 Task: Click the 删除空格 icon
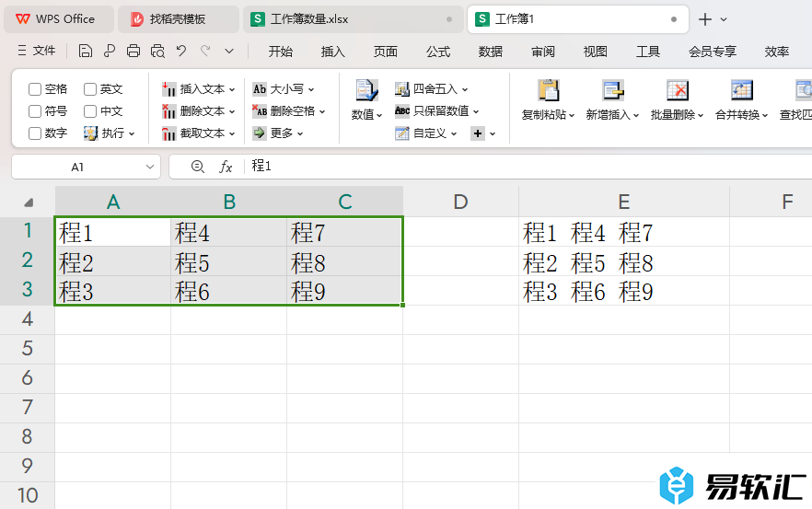click(260, 110)
